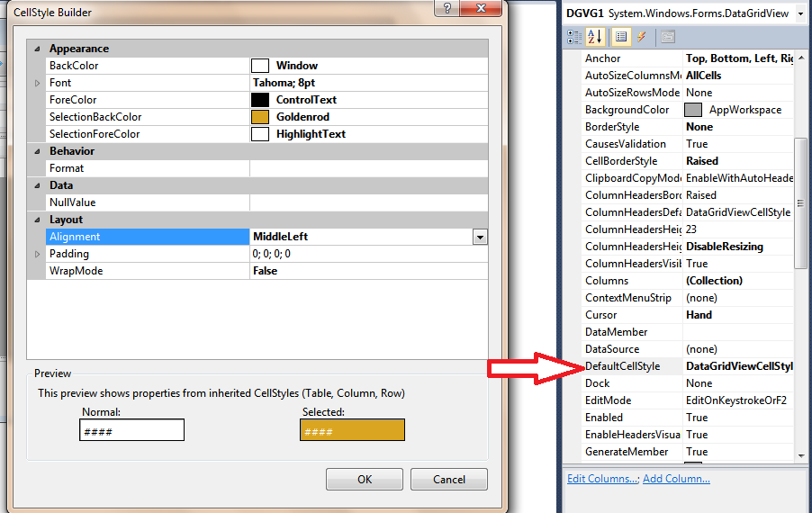Expand the Padding property node
Screen dimensions: 812x513
click(37, 254)
